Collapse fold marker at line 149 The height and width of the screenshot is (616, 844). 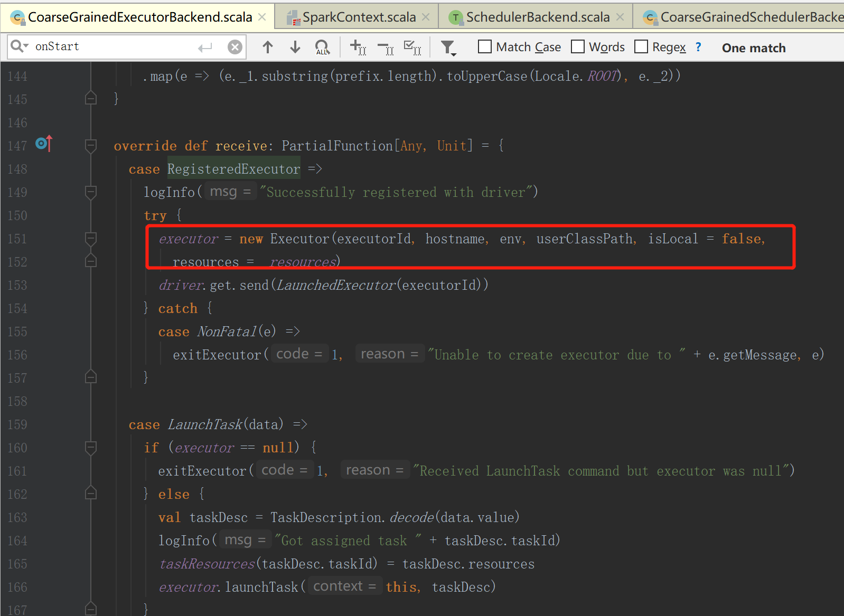(91, 192)
